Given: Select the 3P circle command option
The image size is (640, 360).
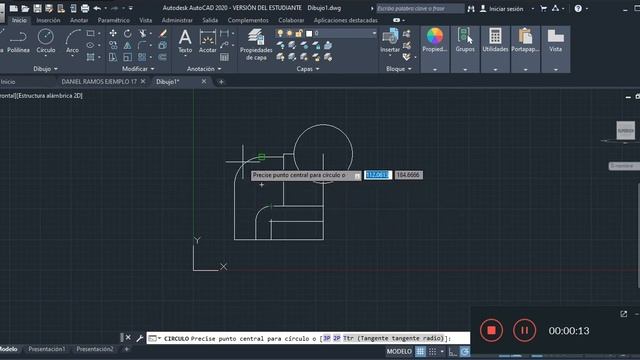Looking at the screenshot, I should point(327,338).
